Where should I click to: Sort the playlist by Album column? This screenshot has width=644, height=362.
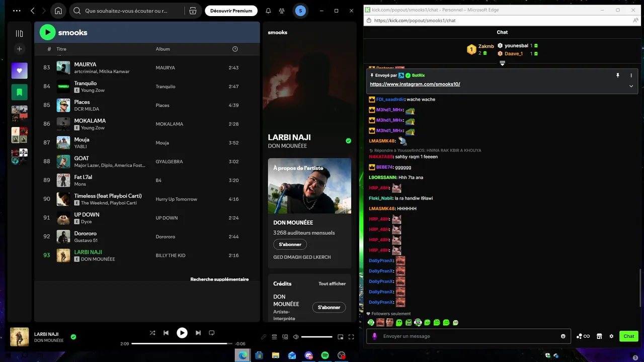[163, 49]
